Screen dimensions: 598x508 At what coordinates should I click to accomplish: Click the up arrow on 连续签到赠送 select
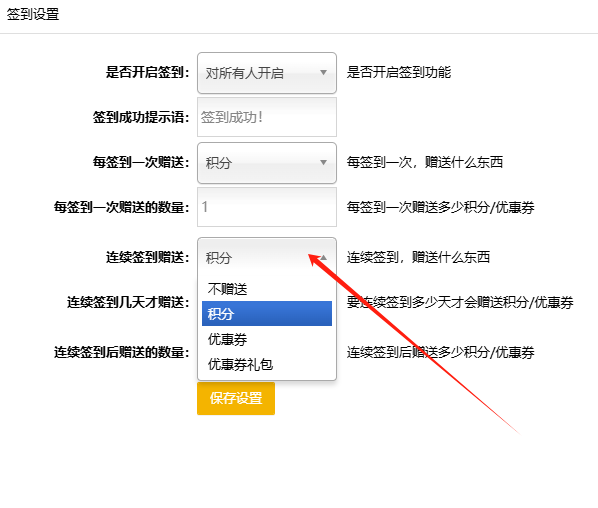(323, 257)
